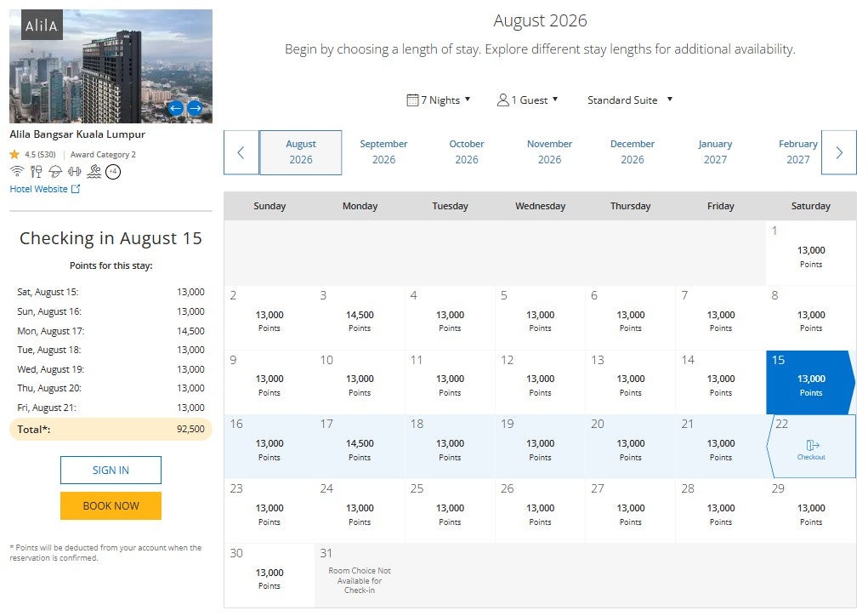The image size is (868, 616).
Task: Show the +4 additional amenities
Action: (115, 172)
